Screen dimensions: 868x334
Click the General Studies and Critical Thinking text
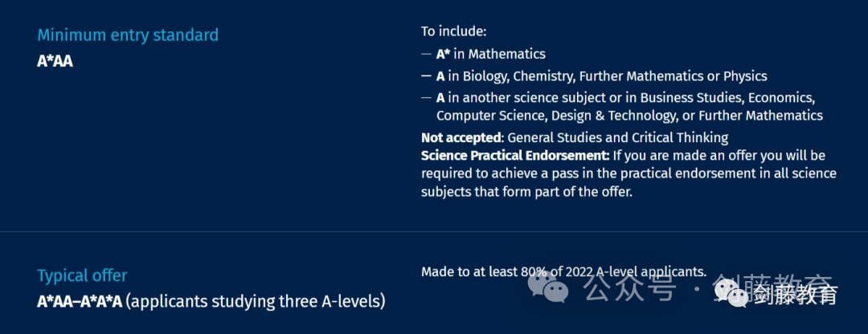coord(618,137)
